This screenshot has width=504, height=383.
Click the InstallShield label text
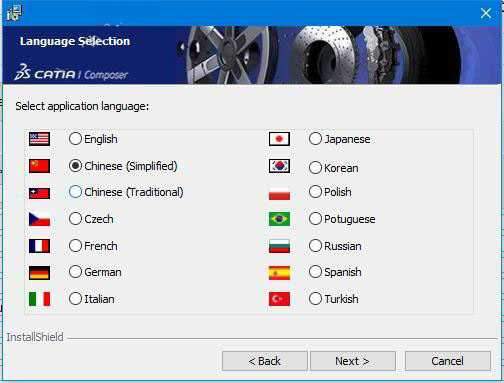click(x=35, y=337)
